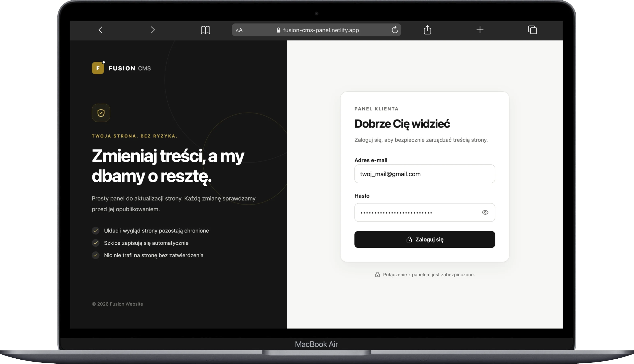Focus the Hasło password field
The image size is (634, 364).
(x=425, y=213)
